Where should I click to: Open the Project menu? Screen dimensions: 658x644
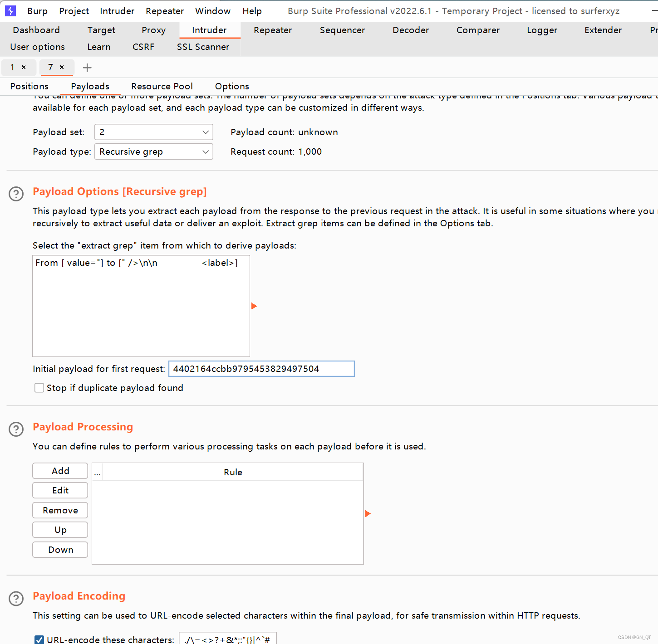(x=74, y=11)
